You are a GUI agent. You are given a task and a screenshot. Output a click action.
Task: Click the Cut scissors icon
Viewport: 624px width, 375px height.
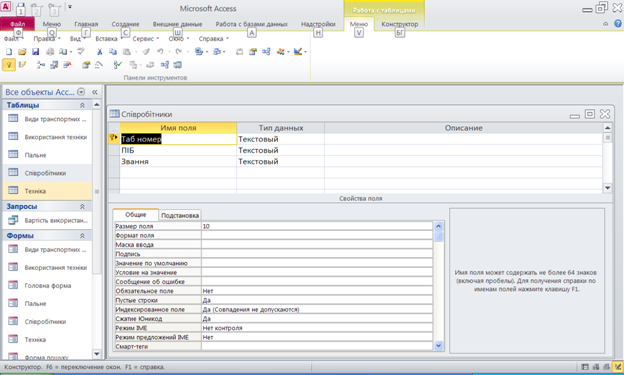[x=99, y=52]
